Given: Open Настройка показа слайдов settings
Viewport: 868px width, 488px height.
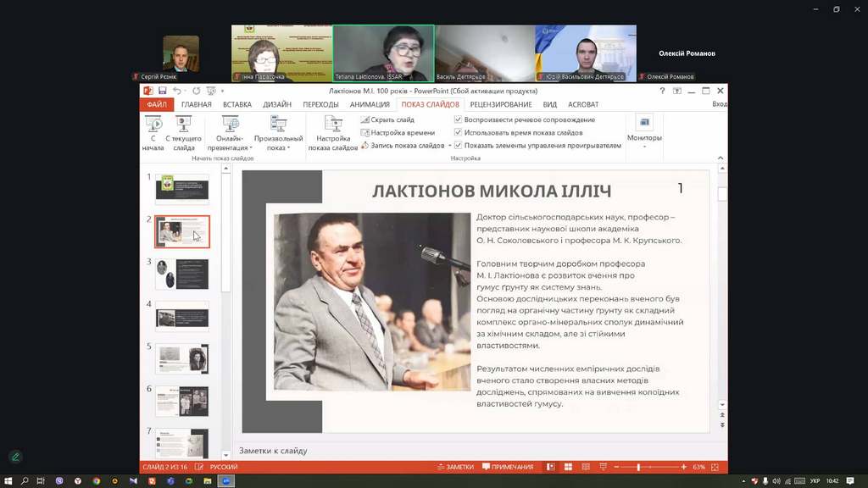Looking at the screenshot, I should (x=332, y=131).
